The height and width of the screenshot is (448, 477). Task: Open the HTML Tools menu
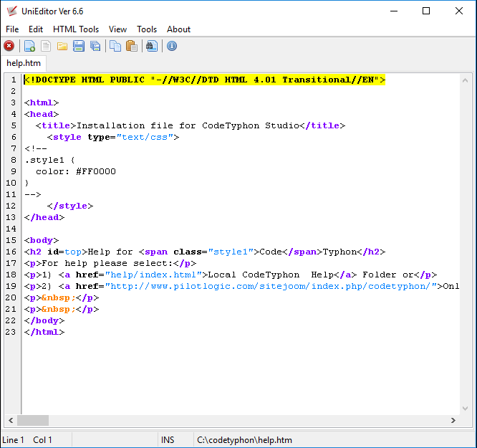[x=76, y=29]
